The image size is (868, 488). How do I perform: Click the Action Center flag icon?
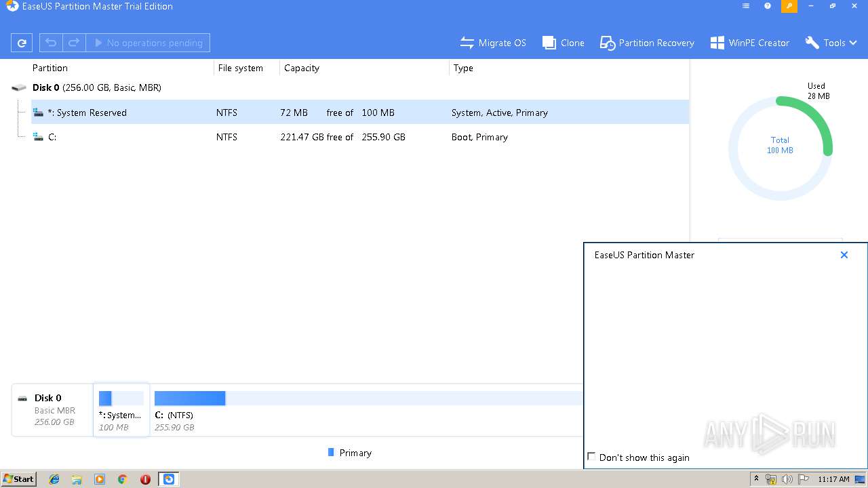[804, 479]
